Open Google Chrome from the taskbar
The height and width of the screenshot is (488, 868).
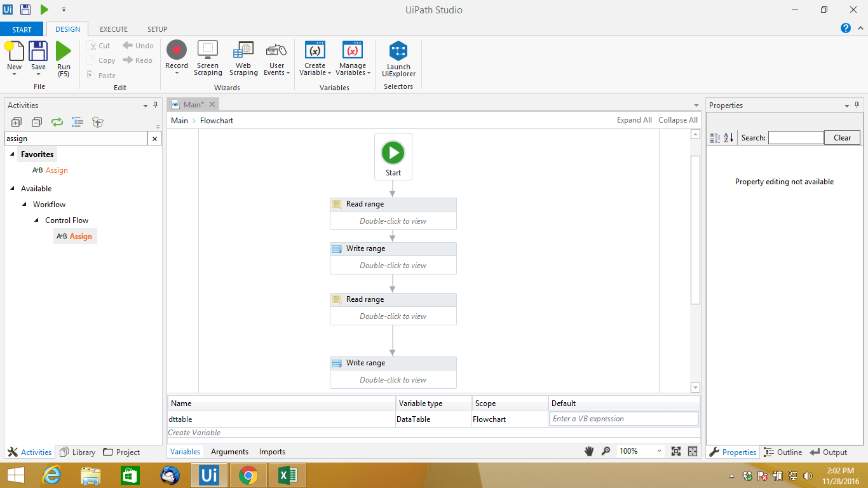(248, 475)
